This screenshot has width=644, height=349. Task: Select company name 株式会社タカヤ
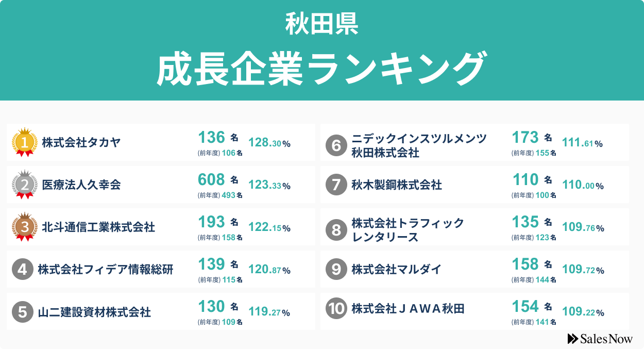(81, 142)
